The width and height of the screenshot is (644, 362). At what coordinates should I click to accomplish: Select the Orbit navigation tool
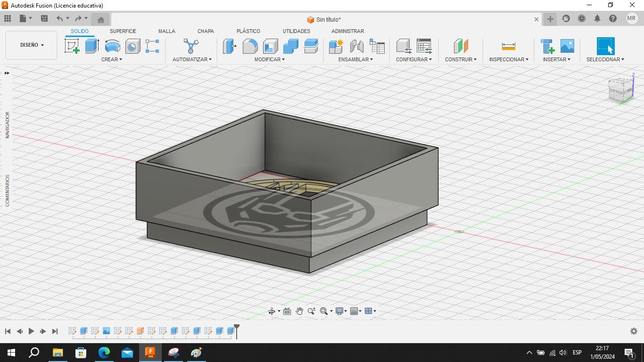272,311
